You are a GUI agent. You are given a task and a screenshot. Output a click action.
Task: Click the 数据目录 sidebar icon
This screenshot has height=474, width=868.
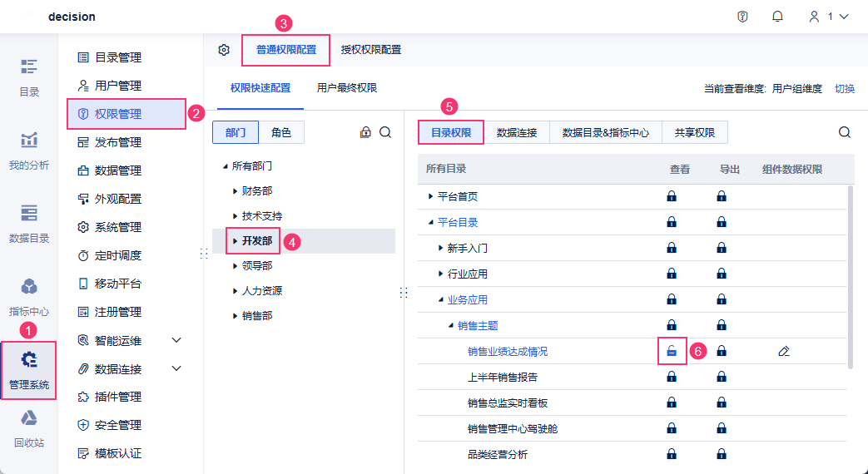29,223
